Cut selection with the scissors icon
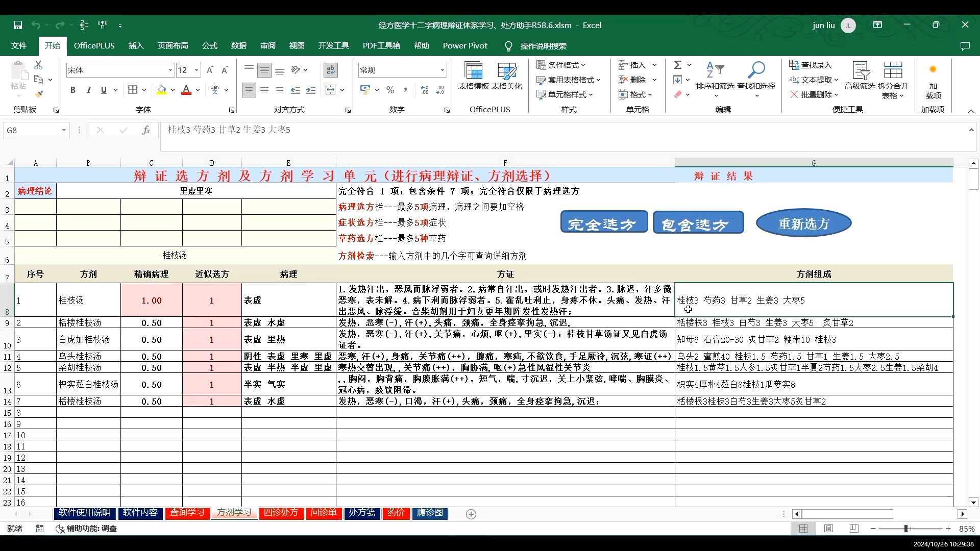This screenshot has width=980, height=551. [38, 65]
